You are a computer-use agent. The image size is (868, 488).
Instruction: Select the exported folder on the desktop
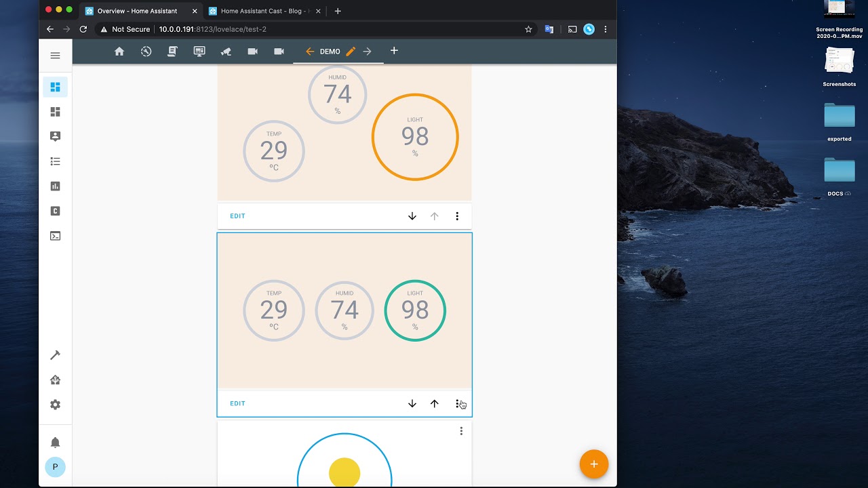coord(840,122)
